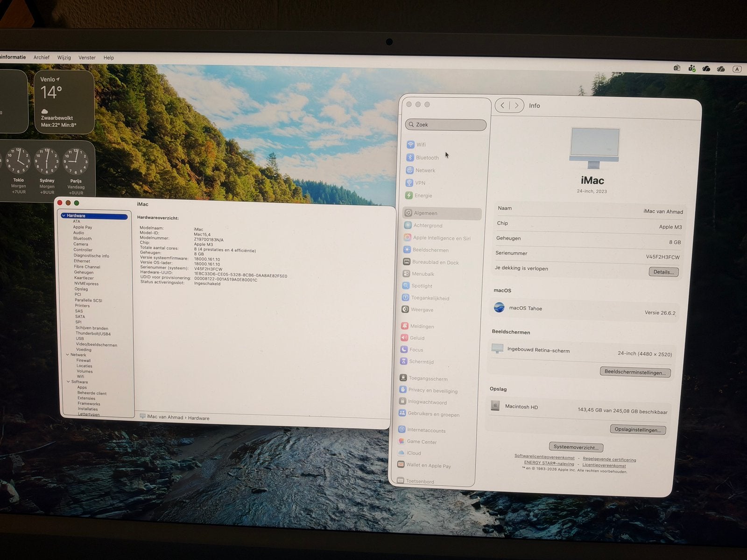The width and height of the screenshot is (747, 560).
Task: Open Bluetooth icon in Settings sidebar
Action: [410, 158]
